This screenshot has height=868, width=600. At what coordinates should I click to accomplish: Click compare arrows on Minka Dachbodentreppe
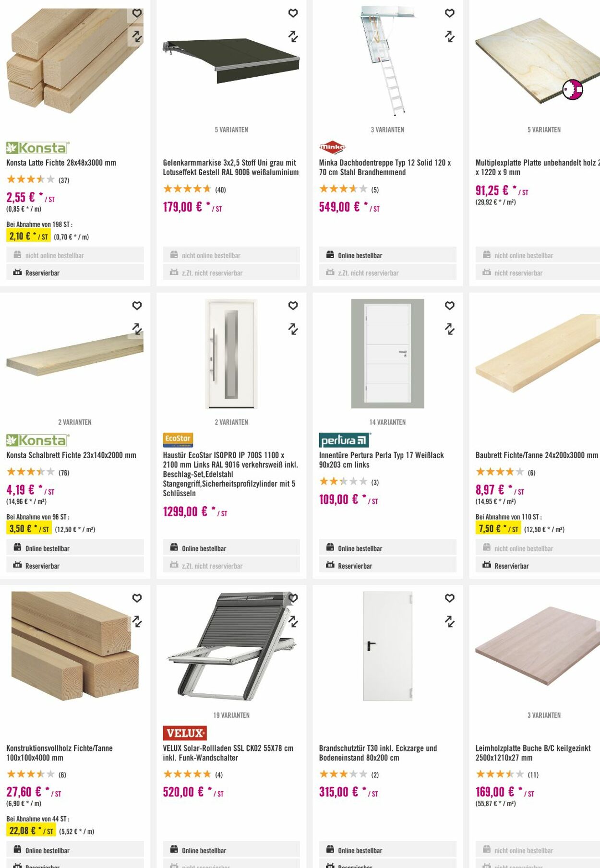pos(449,36)
